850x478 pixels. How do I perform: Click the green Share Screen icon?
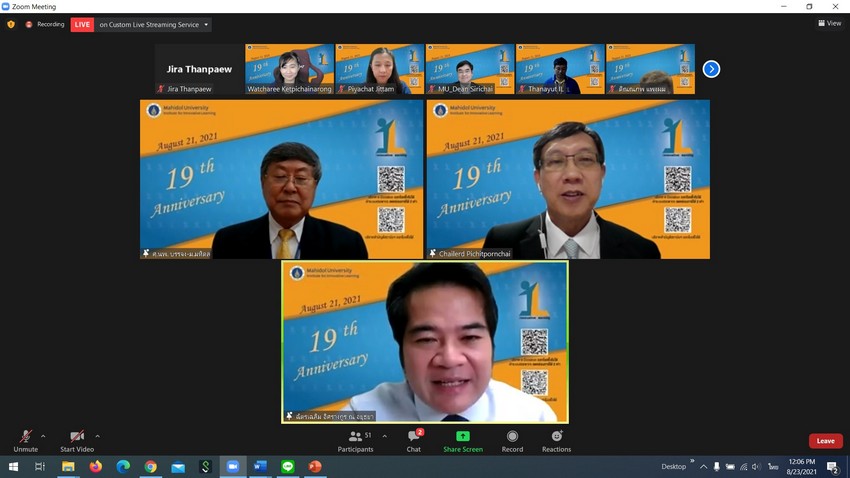tap(463, 437)
